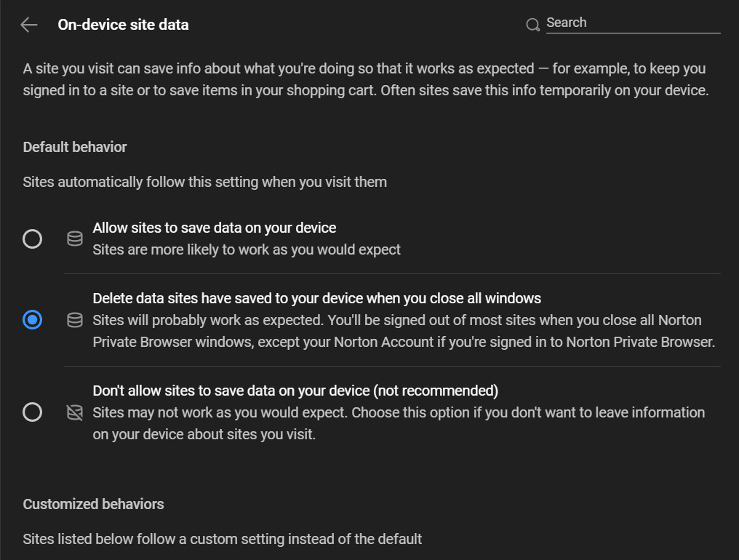Viewport: 739px width, 560px height.
Task: Focus the Search settings text field
Action: 633,23
